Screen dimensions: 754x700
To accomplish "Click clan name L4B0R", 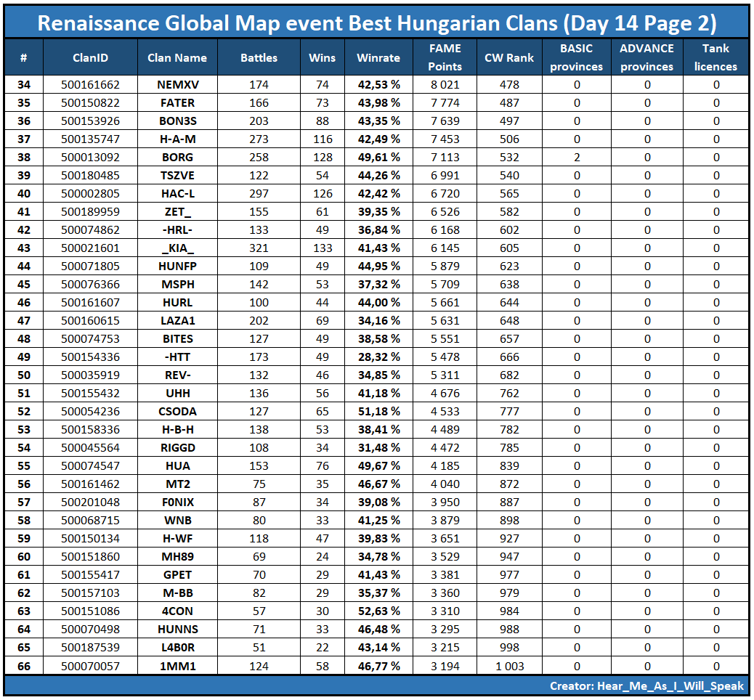I will click(178, 648).
